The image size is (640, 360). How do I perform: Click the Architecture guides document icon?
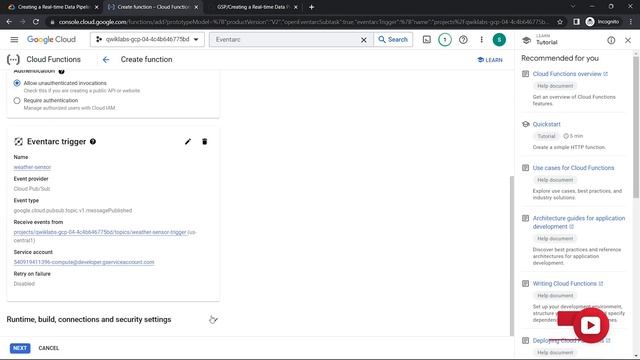[x=525, y=218]
